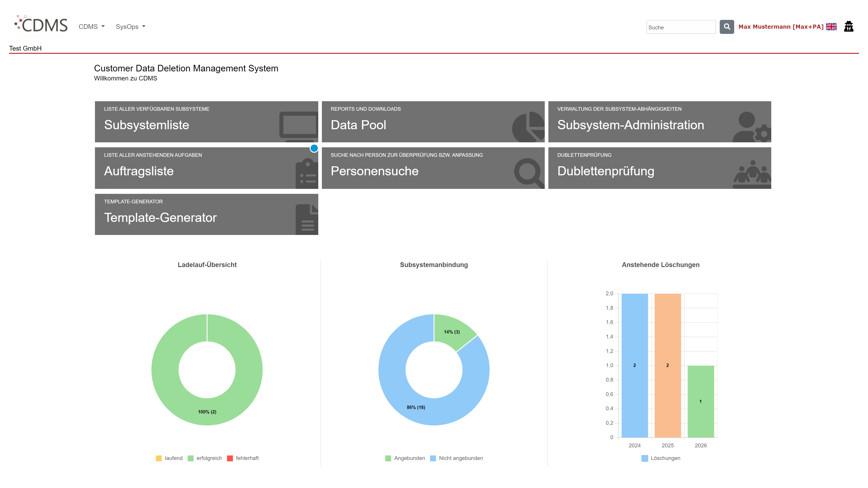The width and height of the screenshot is (868, 488).
Task: Click the blue notification dot on Auftragsliste
Action: pos(314,148)
